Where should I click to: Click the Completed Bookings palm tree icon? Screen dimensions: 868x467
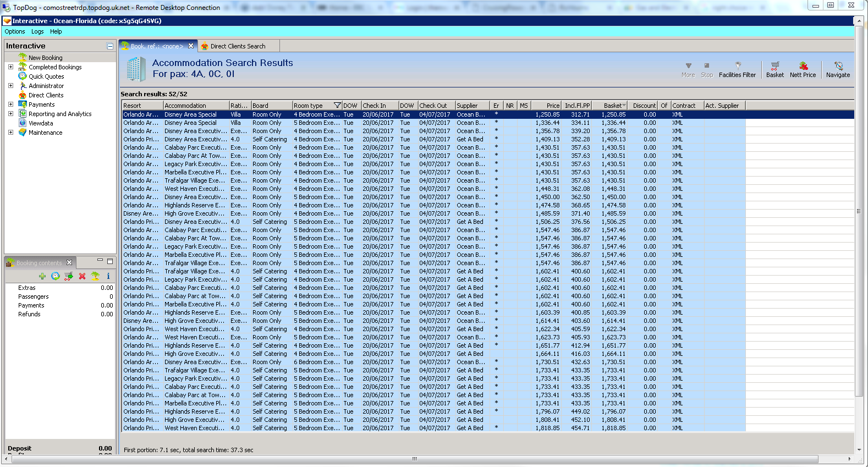tap(23, 67)
